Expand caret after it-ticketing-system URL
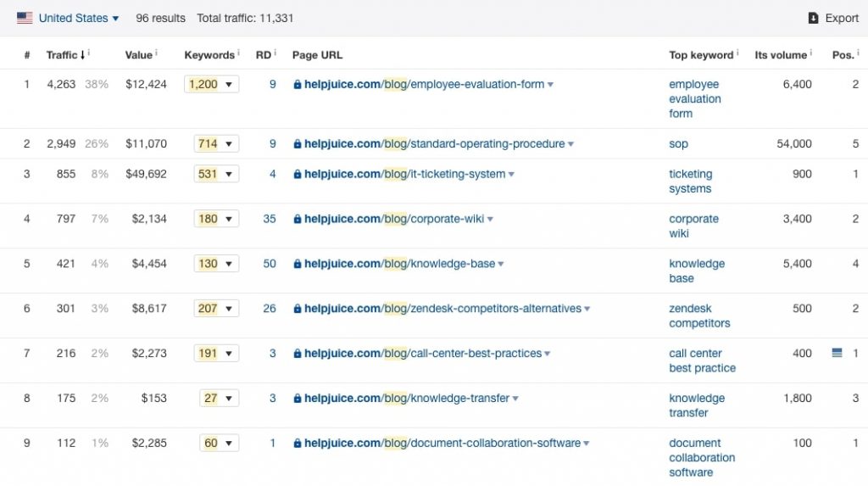Image resolution: width=868 pixels, height=486 pixels. pyautogui.click(x=511, y=175)
